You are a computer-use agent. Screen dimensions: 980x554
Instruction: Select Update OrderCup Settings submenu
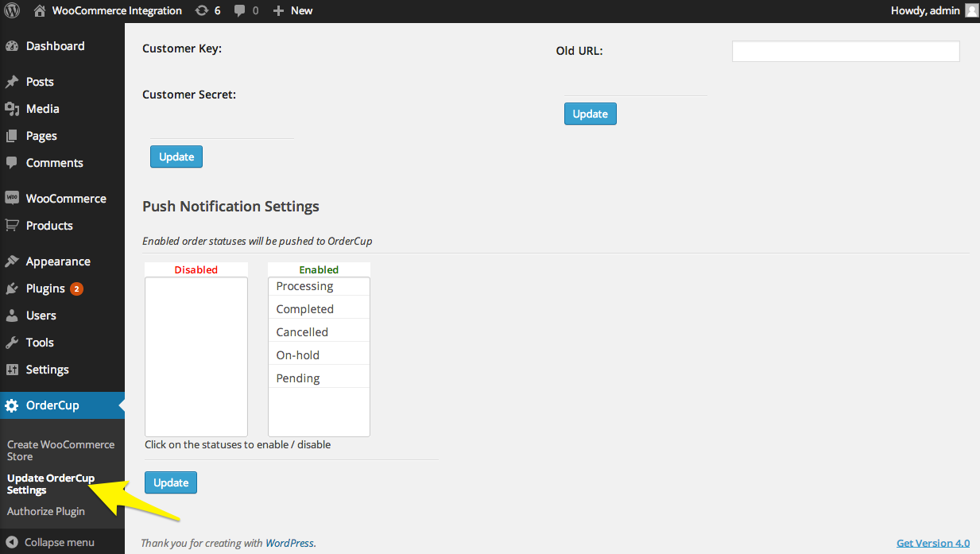[51, 484]
